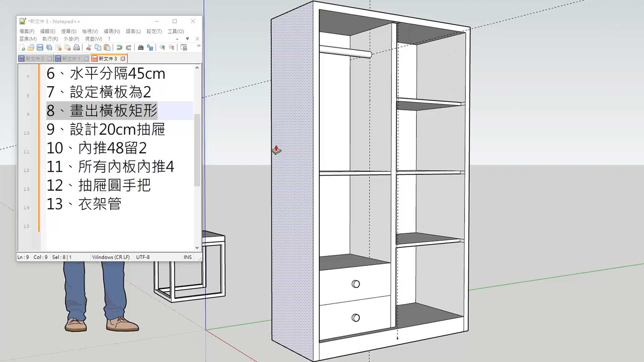Click the Paste clipboard icon

pos(107,48)
